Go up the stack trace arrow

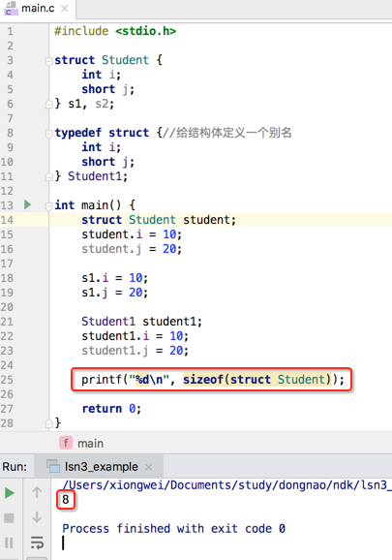37,492
